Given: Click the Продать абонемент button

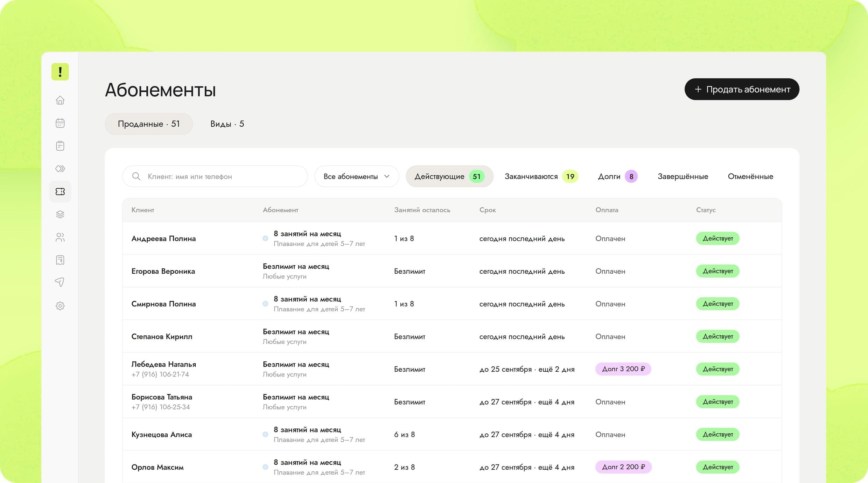Looking at the screenshot, I should click(x=742, y=89).
